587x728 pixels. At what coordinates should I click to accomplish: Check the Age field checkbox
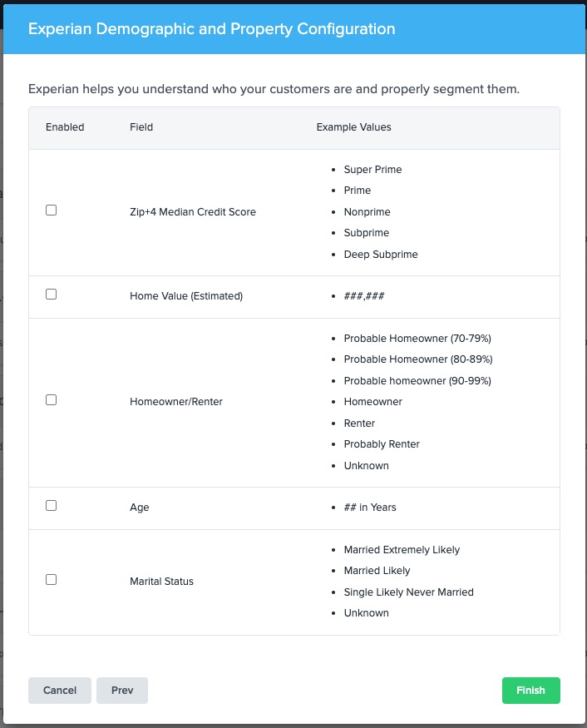pos(51,506)
